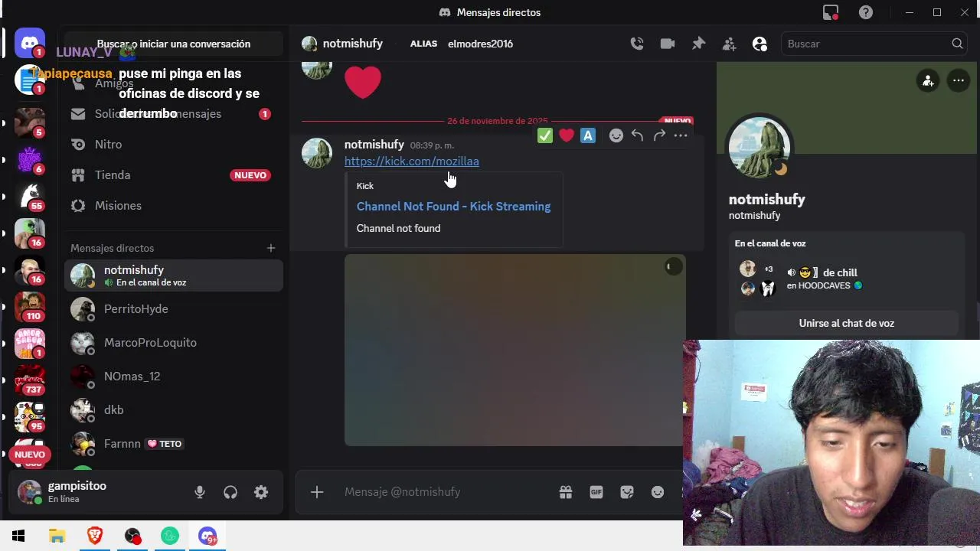
Task: Open chat with PerritoHyde
Action: [174, 309]
